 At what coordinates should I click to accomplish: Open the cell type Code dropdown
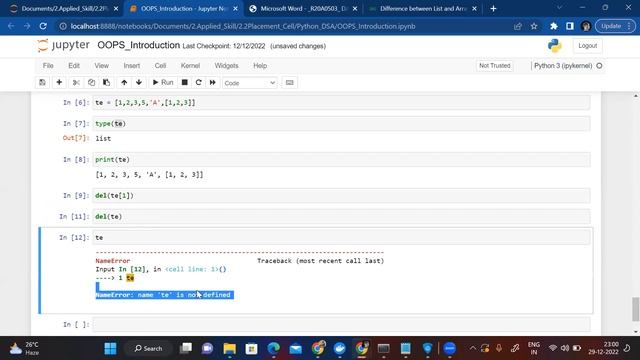click(x=249, y=83)
